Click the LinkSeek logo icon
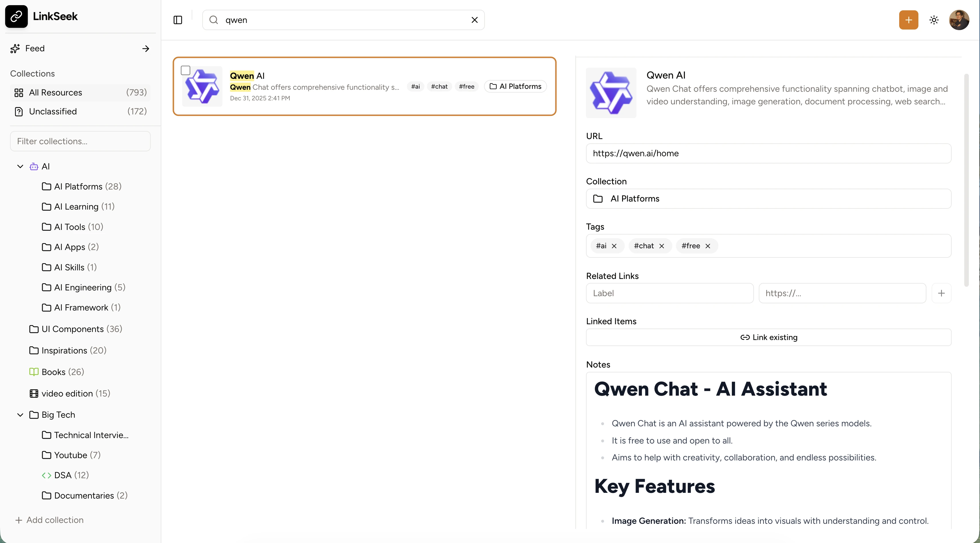980x543 pixels. (16, 16)
